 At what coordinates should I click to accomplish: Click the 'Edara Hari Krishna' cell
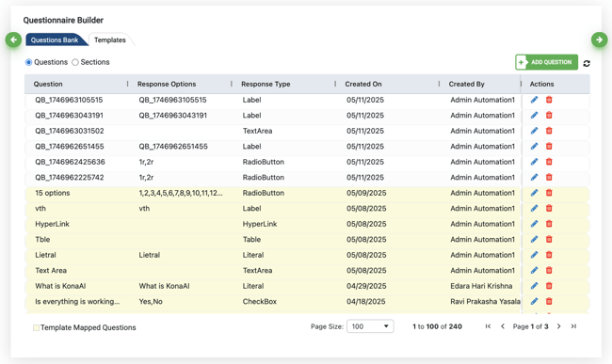[481, 286]
